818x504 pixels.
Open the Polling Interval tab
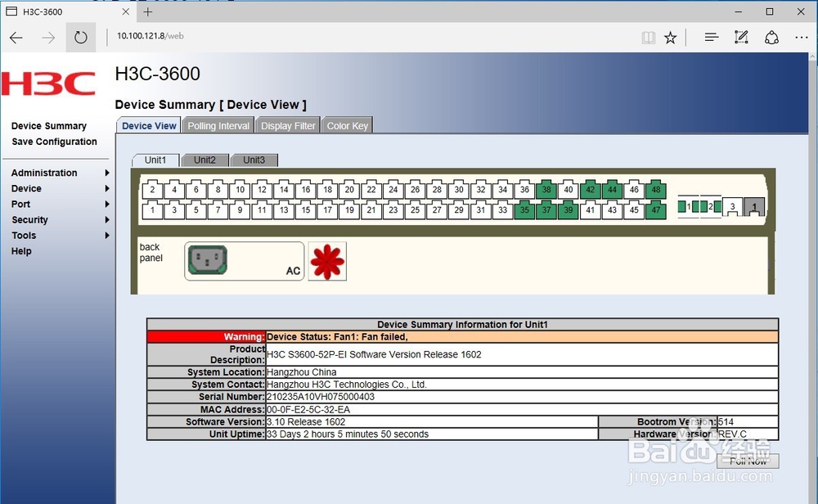point(218,126)
